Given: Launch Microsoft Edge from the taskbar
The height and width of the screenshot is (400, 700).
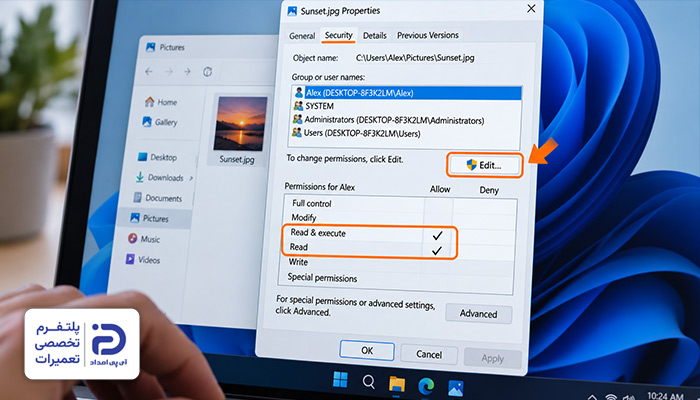Looking at the screenshot, I should point(426,386).
